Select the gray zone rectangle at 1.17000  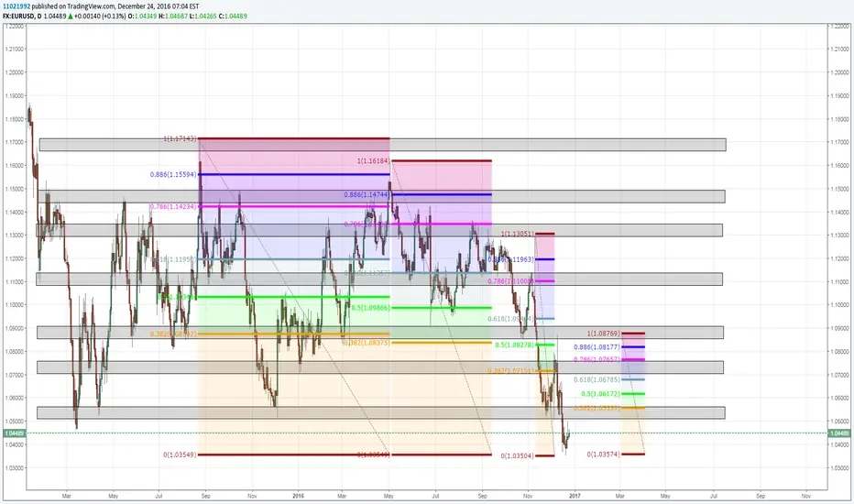coord(382,145)
